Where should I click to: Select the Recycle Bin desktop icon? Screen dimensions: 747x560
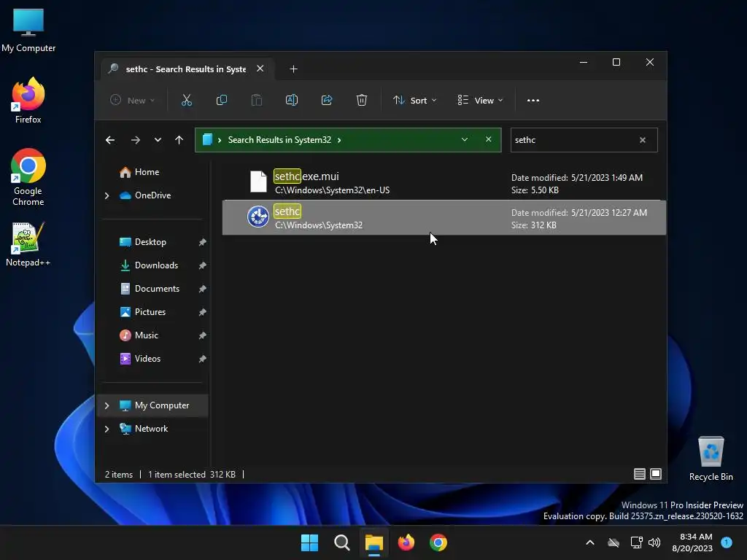point(711,459)
